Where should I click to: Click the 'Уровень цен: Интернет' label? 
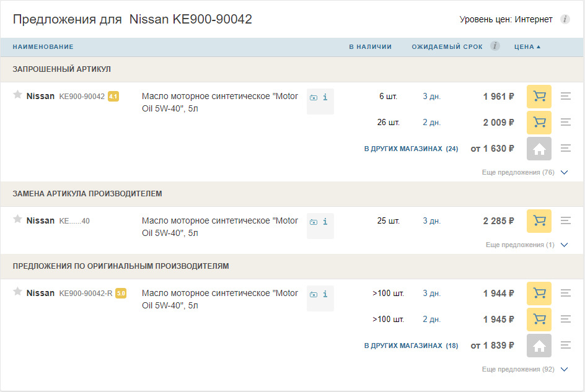click(506, 19)
